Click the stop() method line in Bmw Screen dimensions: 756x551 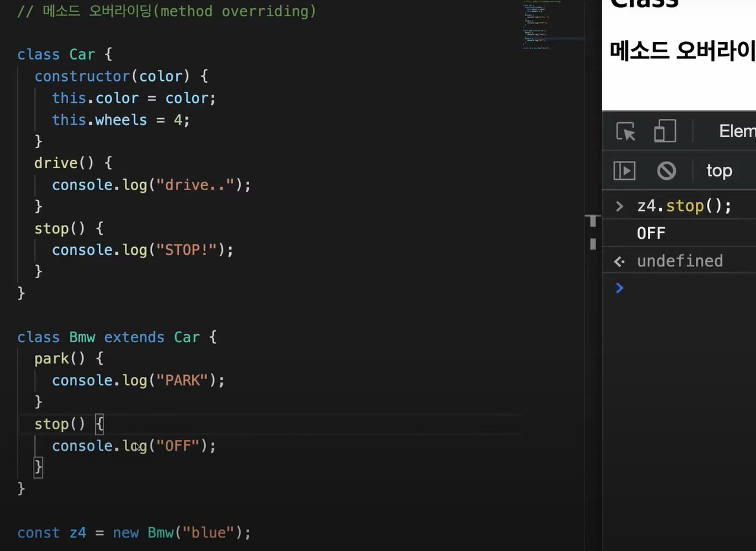coord(69,424)
